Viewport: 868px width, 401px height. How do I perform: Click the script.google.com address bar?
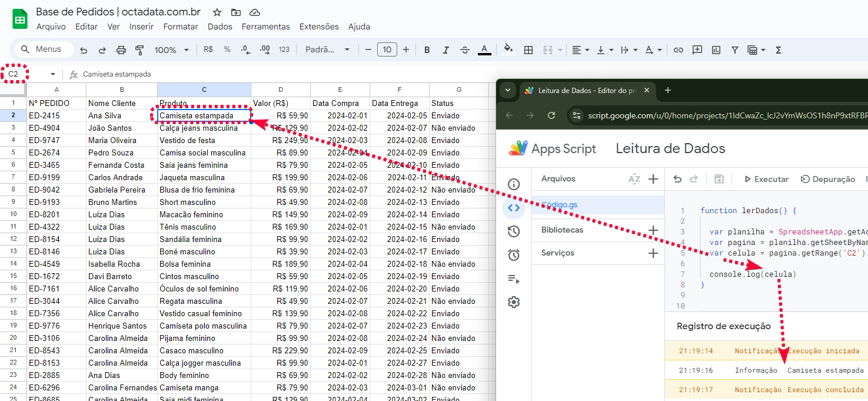718,115
